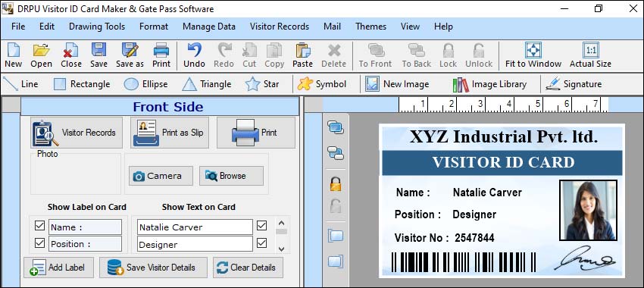Paste using the Paste toolbar icon

point(303,55)
